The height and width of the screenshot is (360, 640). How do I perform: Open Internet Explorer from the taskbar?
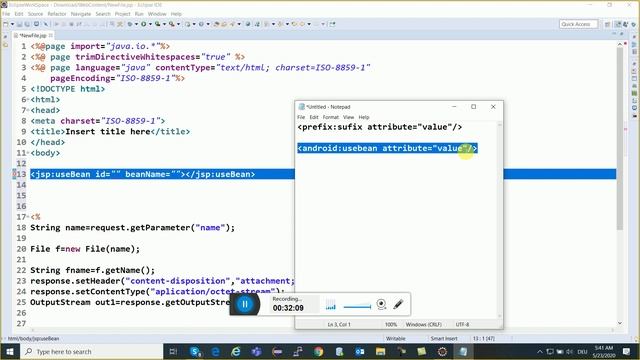[x=236, y=351]
